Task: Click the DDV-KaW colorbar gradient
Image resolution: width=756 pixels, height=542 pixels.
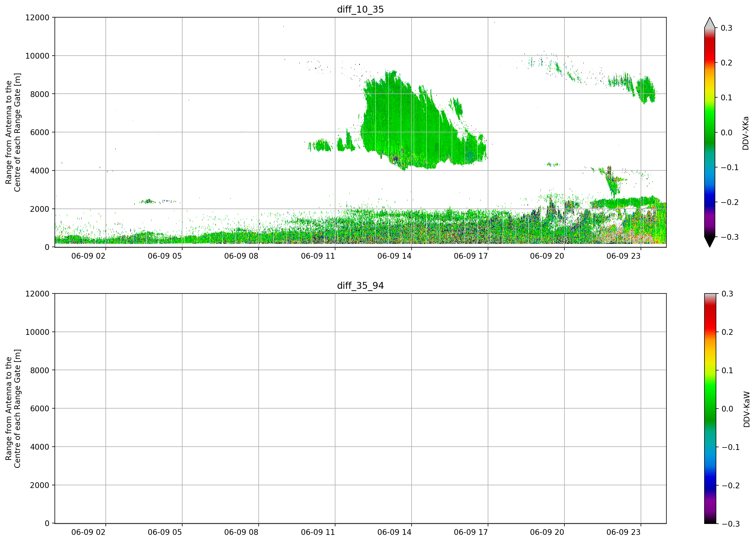Action: click(710, 409)
